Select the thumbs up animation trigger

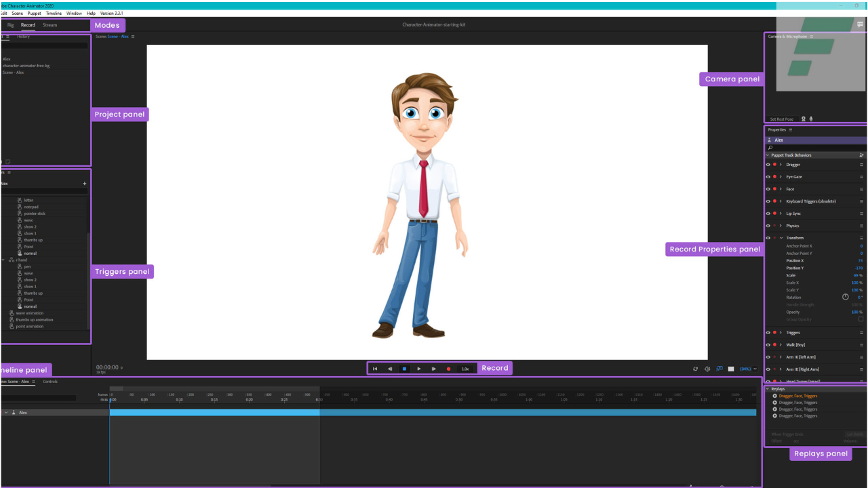(x=34, y=320)
